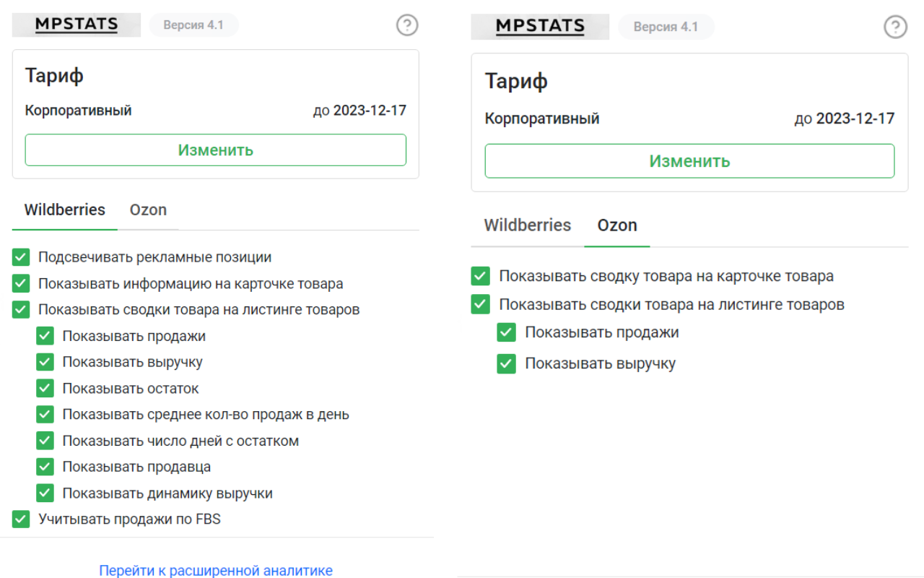Uncheck Показывать число дней с остатком
924x578 pixels.
tap(45, 441)
